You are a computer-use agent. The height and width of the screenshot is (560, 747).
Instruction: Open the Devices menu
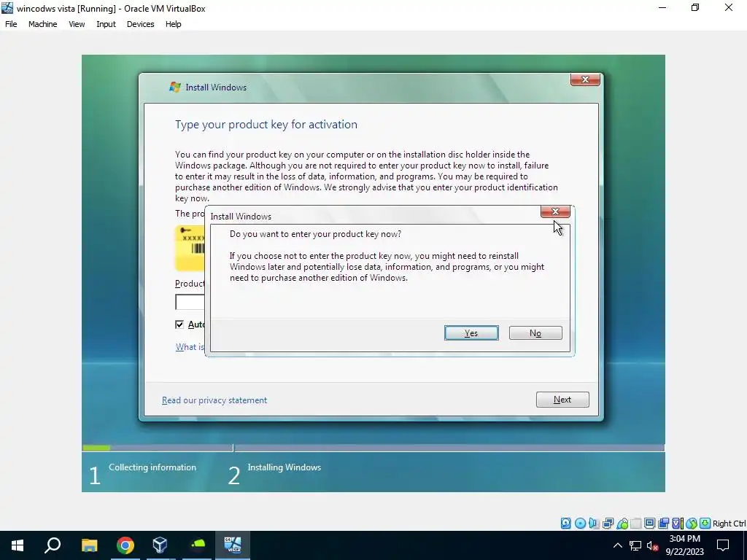click(140, 24)
